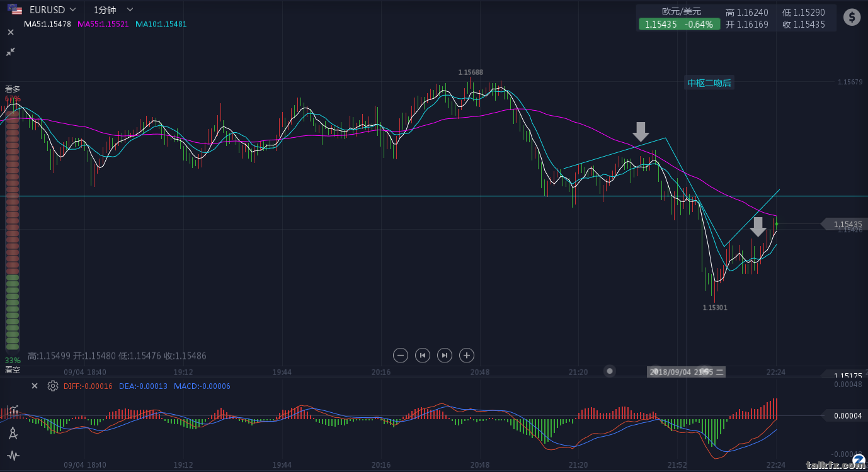Click the MA10:1.15481 indicator label
Screen dimensions: 868x472
click(161, 24)
